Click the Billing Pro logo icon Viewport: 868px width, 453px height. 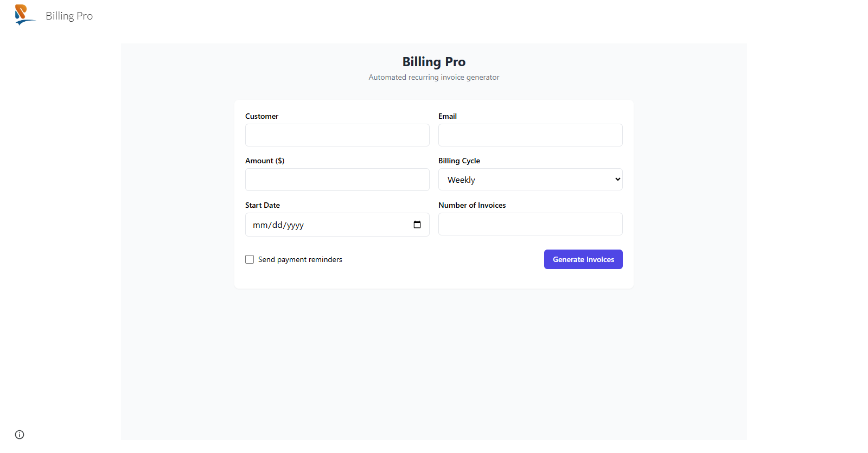coord(25,15)
